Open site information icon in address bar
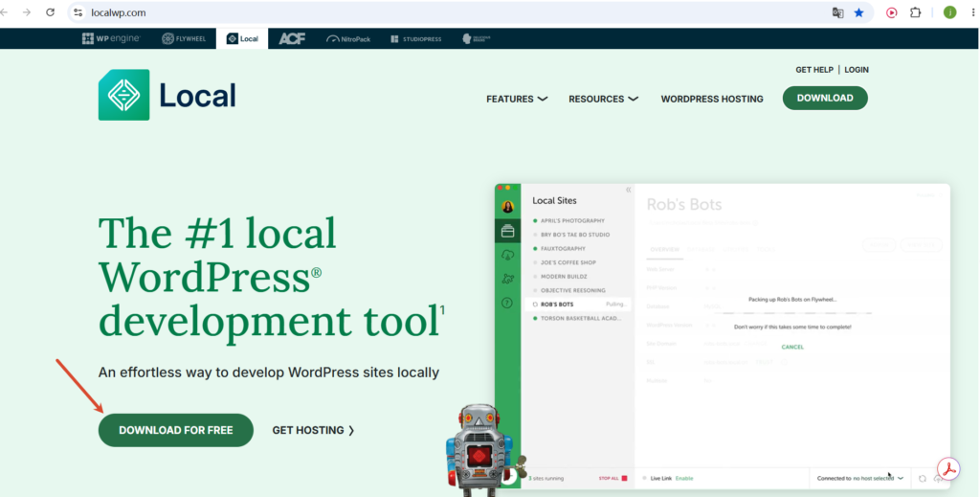The height and width of the screenshot is (497, 980). [x=78, y=12]
